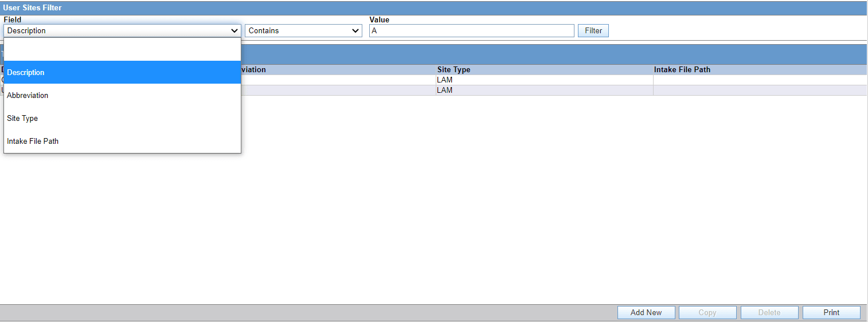Choose Abbreviation option in dropdown list
Image resolution: width=868 pixels, height=322 pixels.
122,95
